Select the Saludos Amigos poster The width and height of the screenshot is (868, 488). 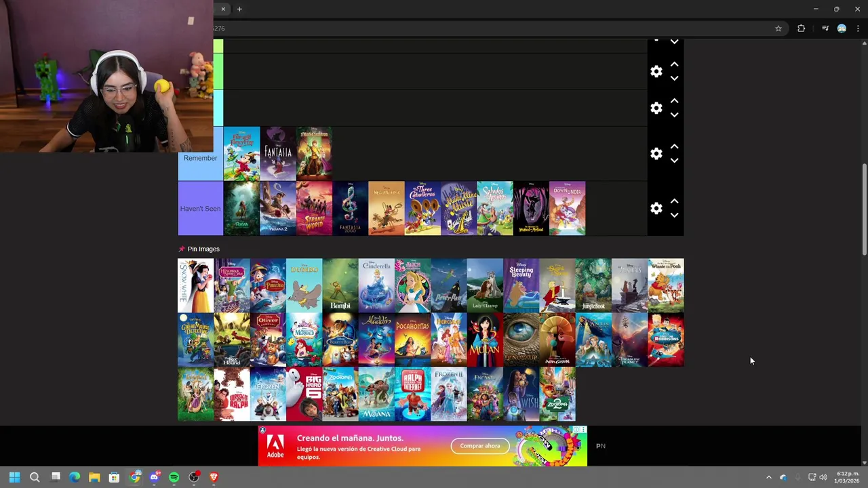495,208
